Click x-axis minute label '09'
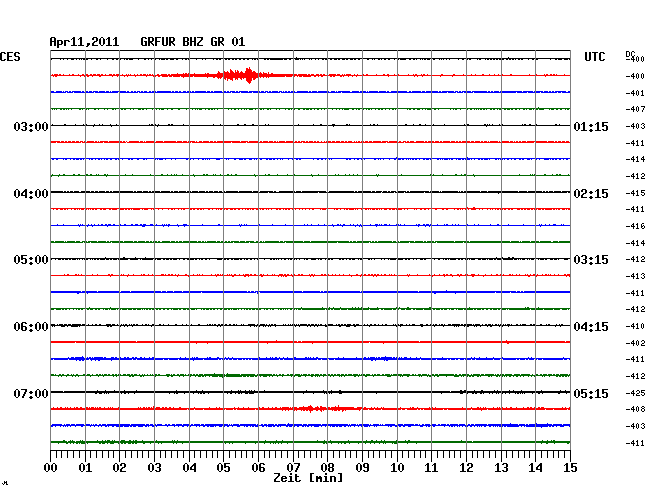Viewport: 650px width, 494px height. 362,468
